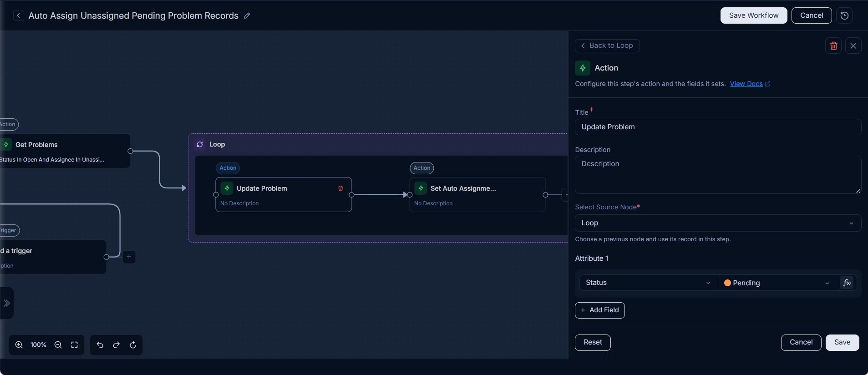Open the Pending value dropdown
868x375 pixels.
pos(778,283)
